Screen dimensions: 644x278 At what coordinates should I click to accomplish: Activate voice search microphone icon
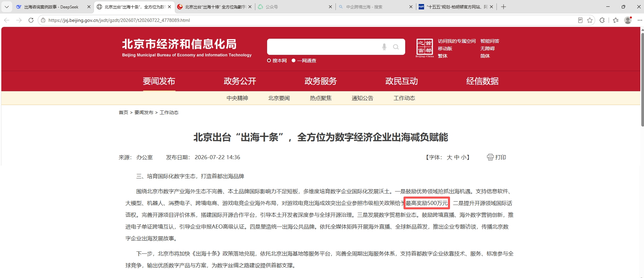tap(384, 47)
